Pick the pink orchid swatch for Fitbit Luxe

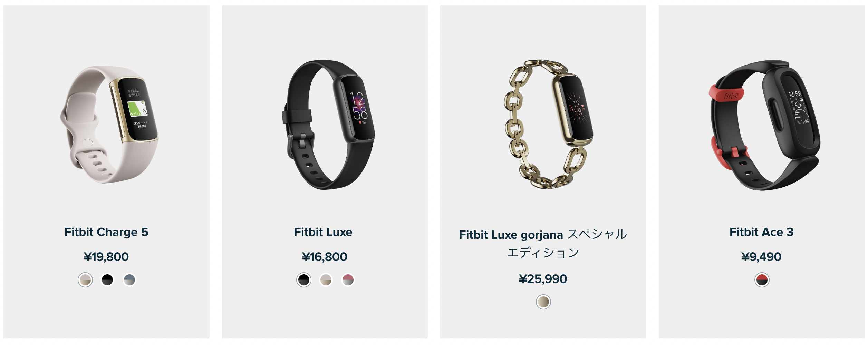tap(348, 280)
